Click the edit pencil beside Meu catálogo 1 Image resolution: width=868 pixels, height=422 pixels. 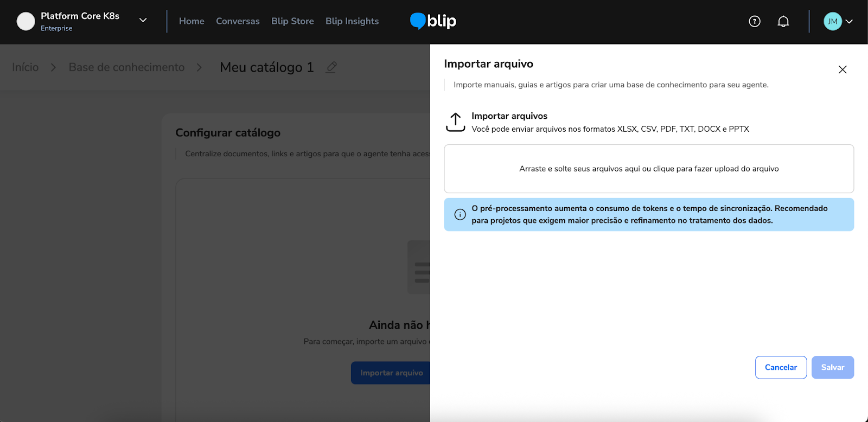[x=331, y=67]
